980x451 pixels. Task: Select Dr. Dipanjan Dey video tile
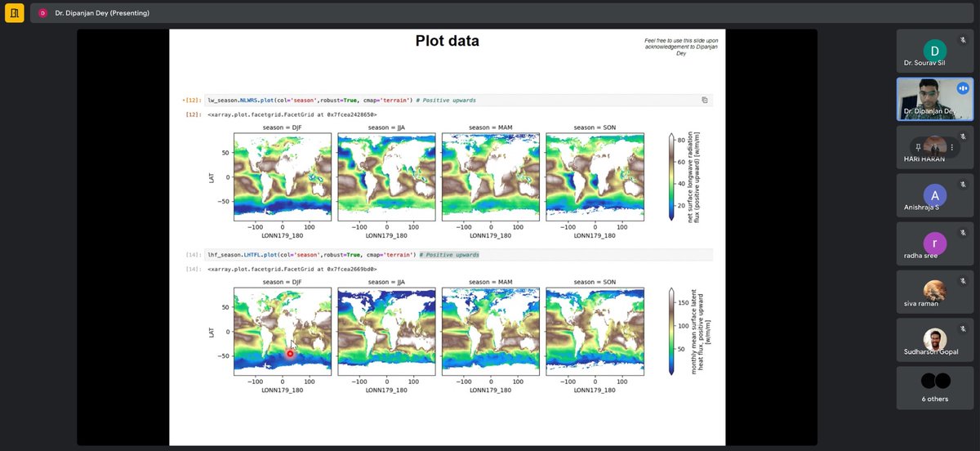click(935, 99)
